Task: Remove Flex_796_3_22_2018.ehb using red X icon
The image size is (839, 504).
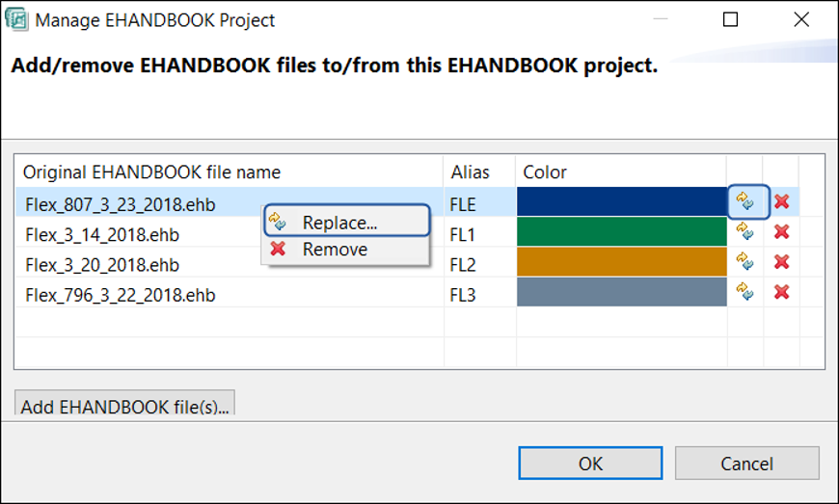Action: coord(782,291)
